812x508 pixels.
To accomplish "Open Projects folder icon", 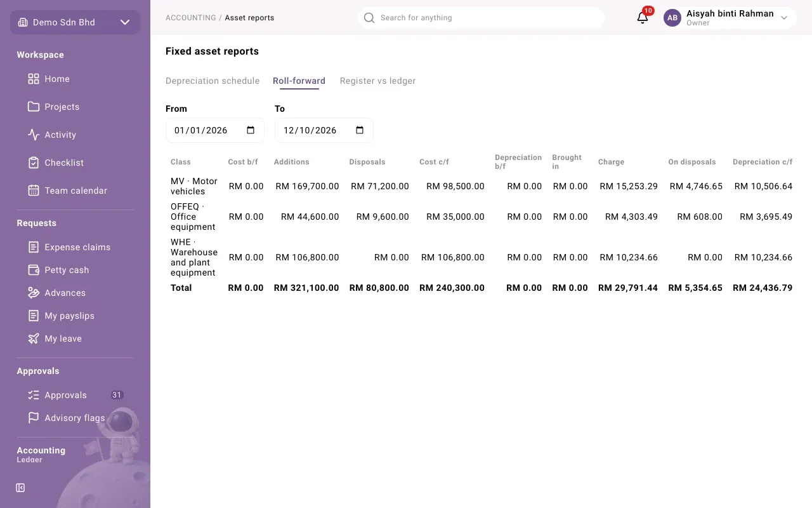I will [x=34, y=107].
